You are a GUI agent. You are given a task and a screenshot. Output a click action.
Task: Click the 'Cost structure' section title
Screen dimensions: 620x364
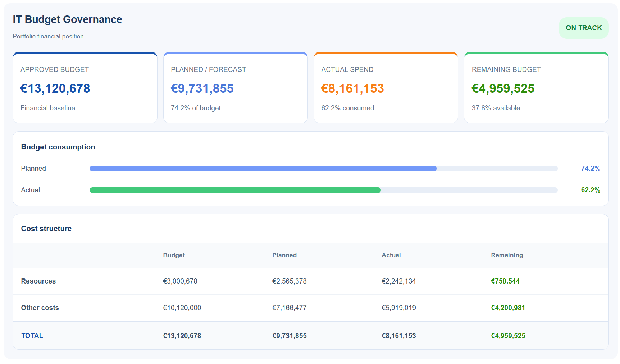pyautogui.click(x=46, y=229)
